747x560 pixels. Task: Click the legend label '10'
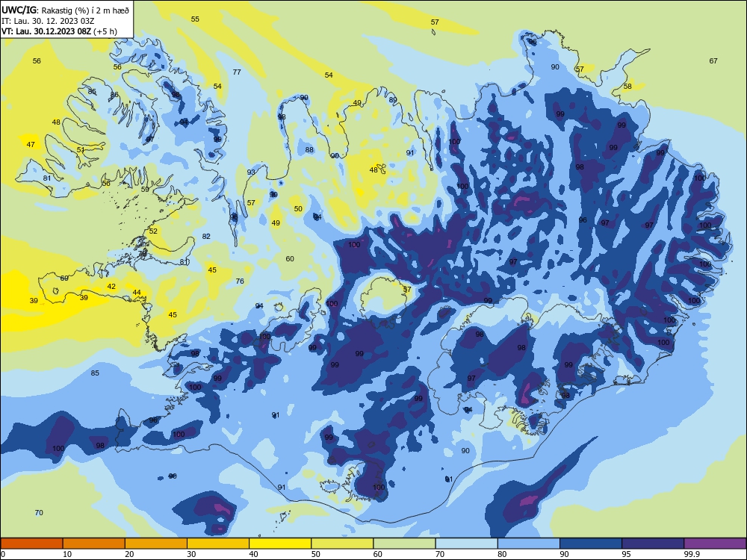tap(67, 554)
